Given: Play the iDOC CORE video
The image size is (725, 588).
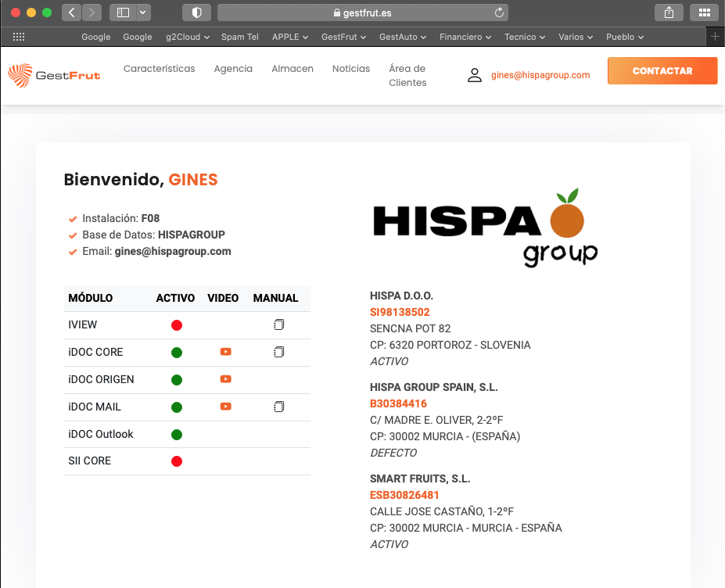Looking at the screenshot, I should 226,352.
